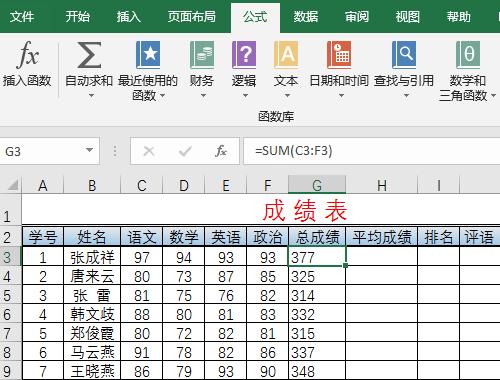500x380 pixels.
Task: Click the header cell 平均成绩
Action: pyautogui.click(x=382, y=237)
